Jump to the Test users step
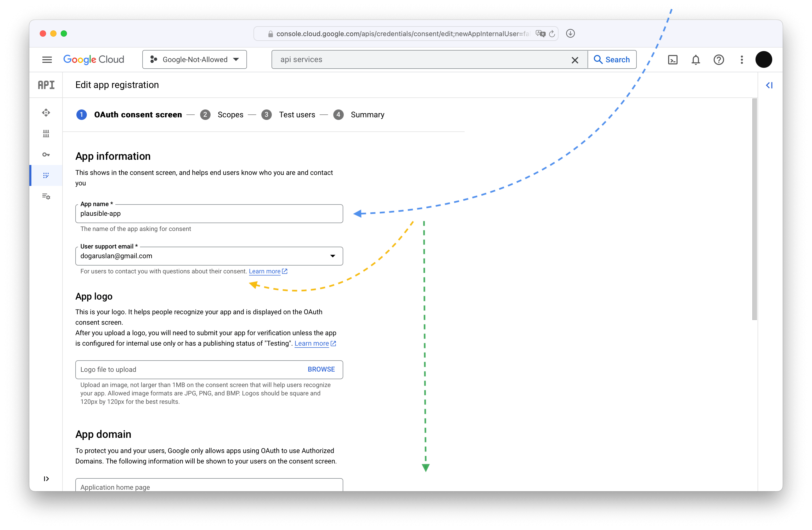Screen dimensions: 812x530 pyautogui.click(x=297, y=115)
